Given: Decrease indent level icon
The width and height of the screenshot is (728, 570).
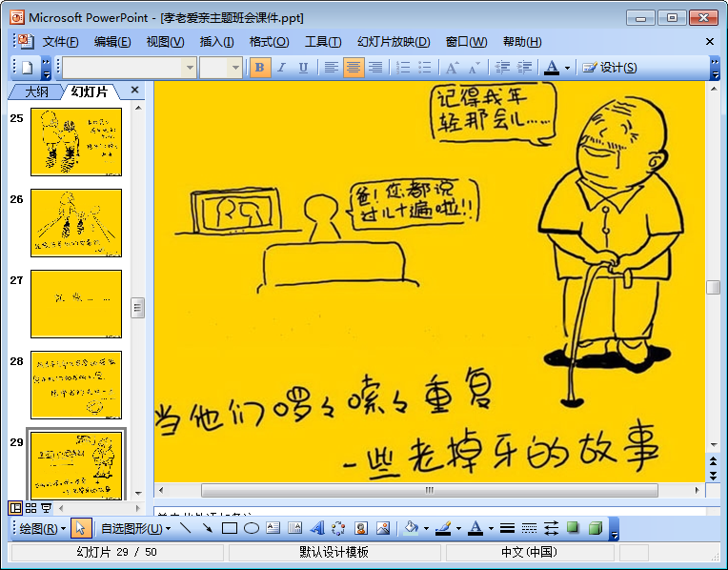Looking at the screenshot, I should coord(502,68).
